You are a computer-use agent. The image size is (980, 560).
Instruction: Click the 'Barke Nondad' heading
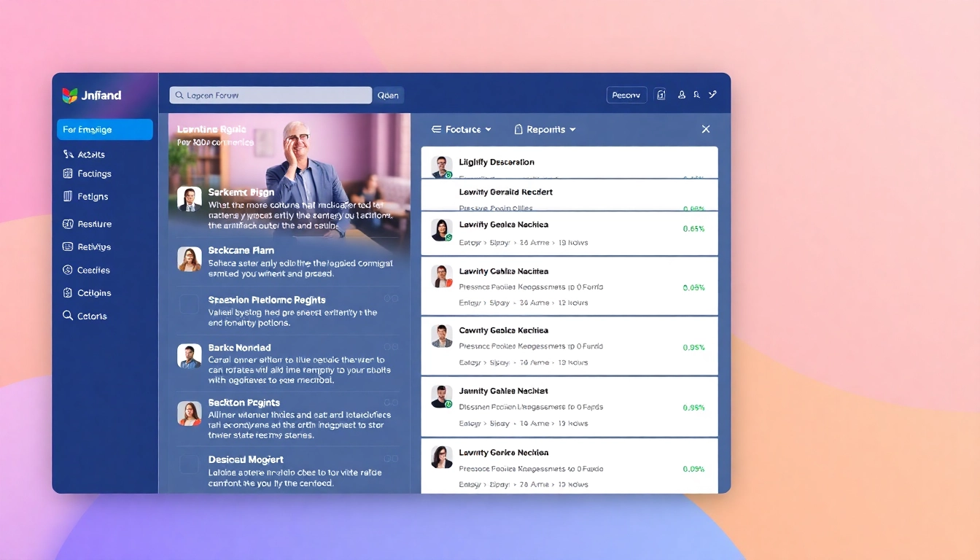[x=239, y=348]
